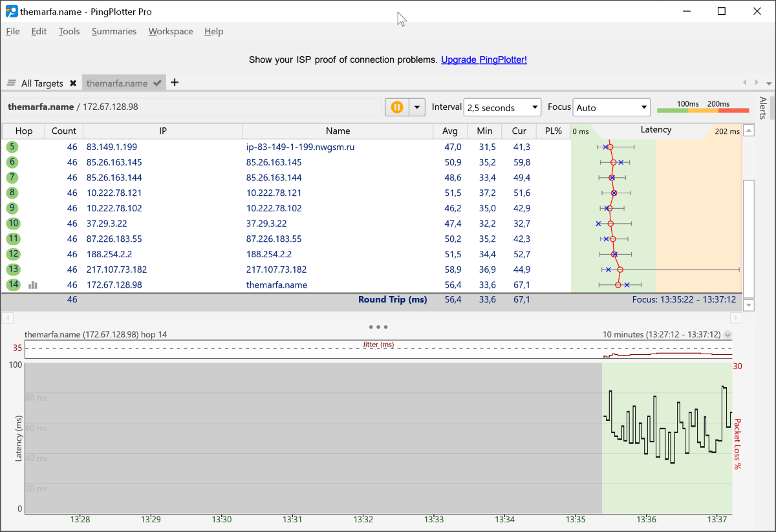
Task: Click the Avg column header
Action: (x=450, y=131)
